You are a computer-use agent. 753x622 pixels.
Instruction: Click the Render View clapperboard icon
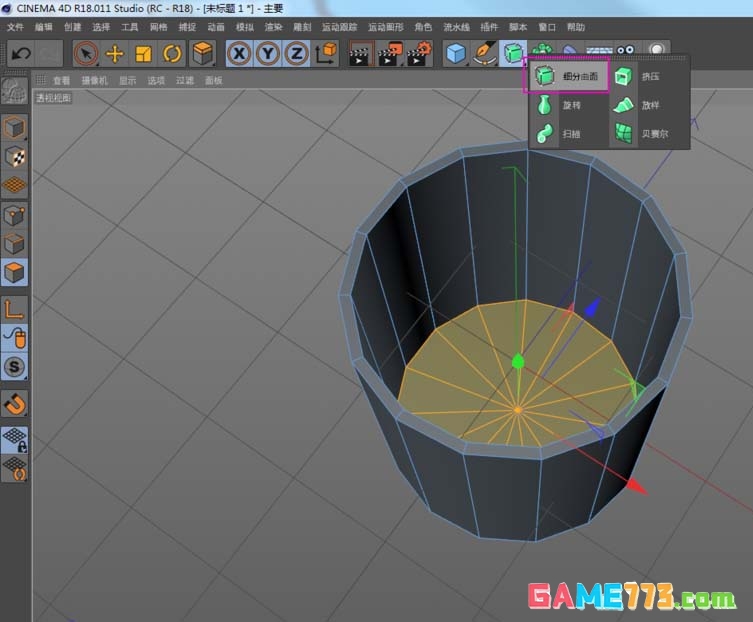click(360, 53)
